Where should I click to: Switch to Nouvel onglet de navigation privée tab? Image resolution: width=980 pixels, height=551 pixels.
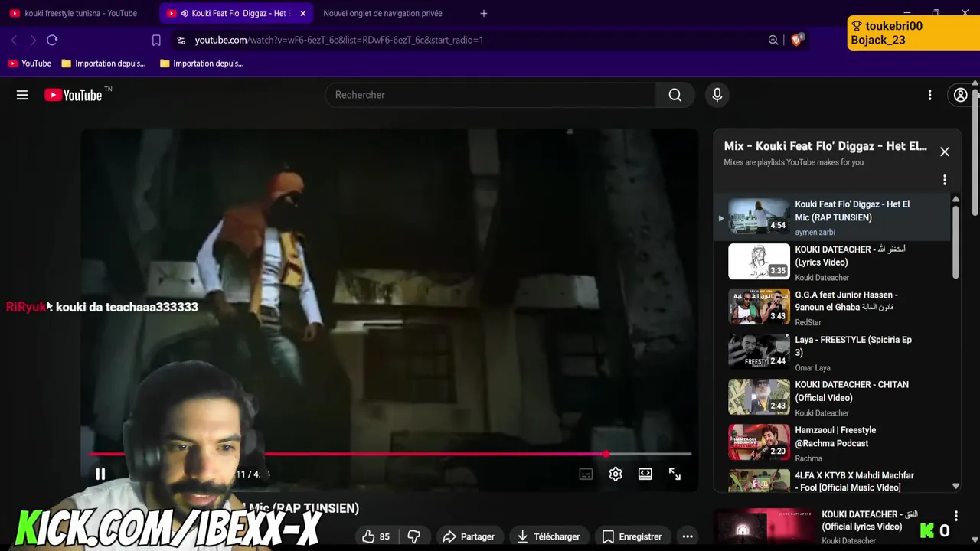point(383,13)
